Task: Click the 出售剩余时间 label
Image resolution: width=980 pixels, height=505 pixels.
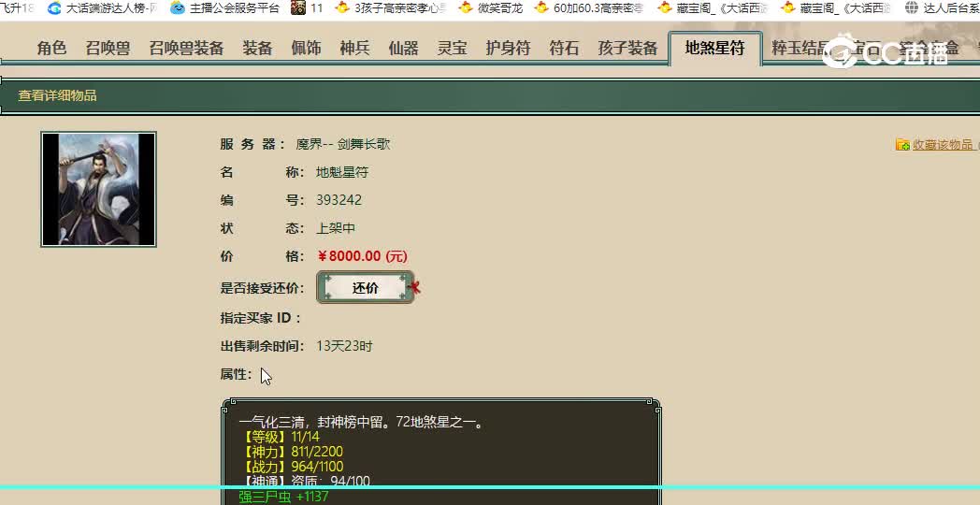Action: click(263, 346)
